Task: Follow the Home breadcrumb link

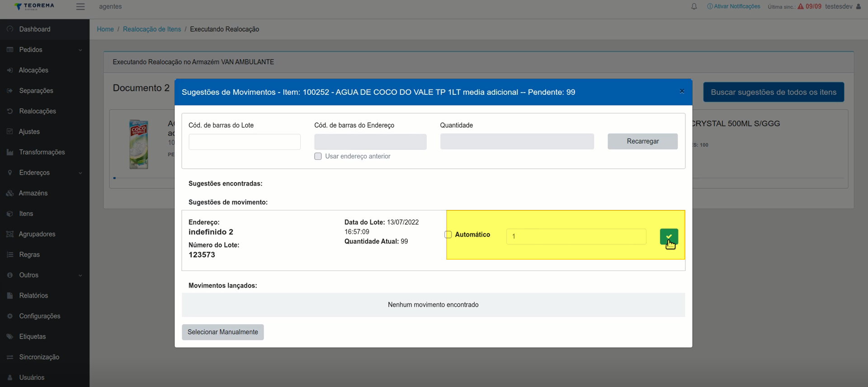Action: [x=105, y=29]
